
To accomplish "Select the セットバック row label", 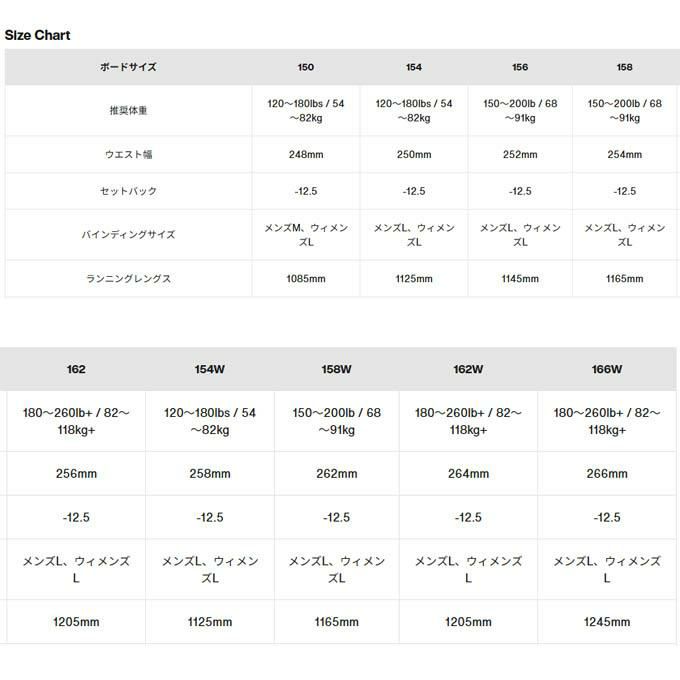I will click(x=128, y=191).
